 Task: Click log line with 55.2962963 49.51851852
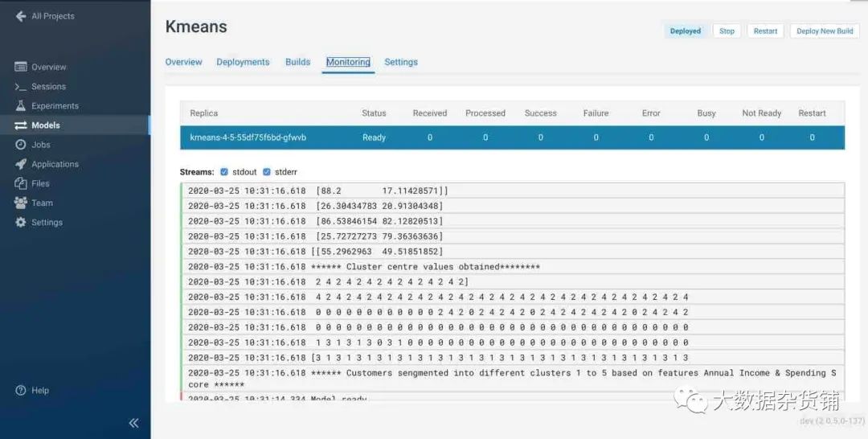coord(513,252)
